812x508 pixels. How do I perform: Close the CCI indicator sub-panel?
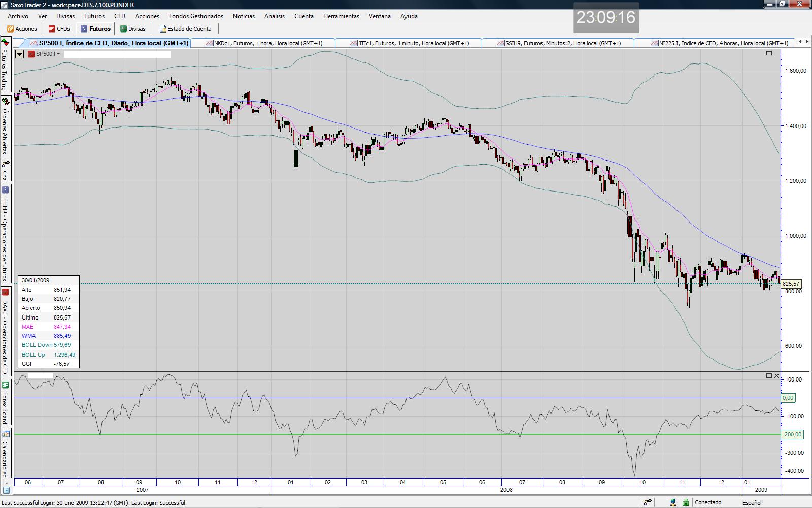coord(776,376)
